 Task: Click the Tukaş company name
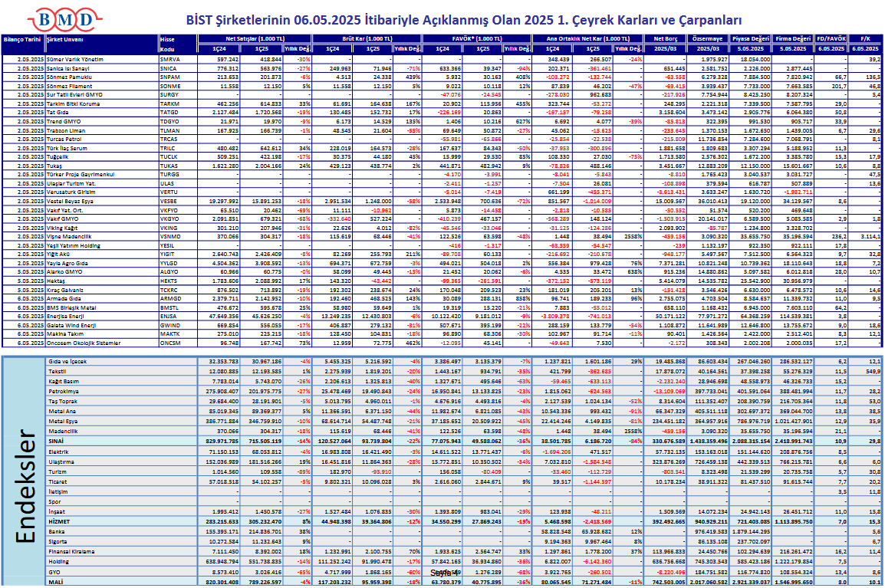(x=54, y=166)
